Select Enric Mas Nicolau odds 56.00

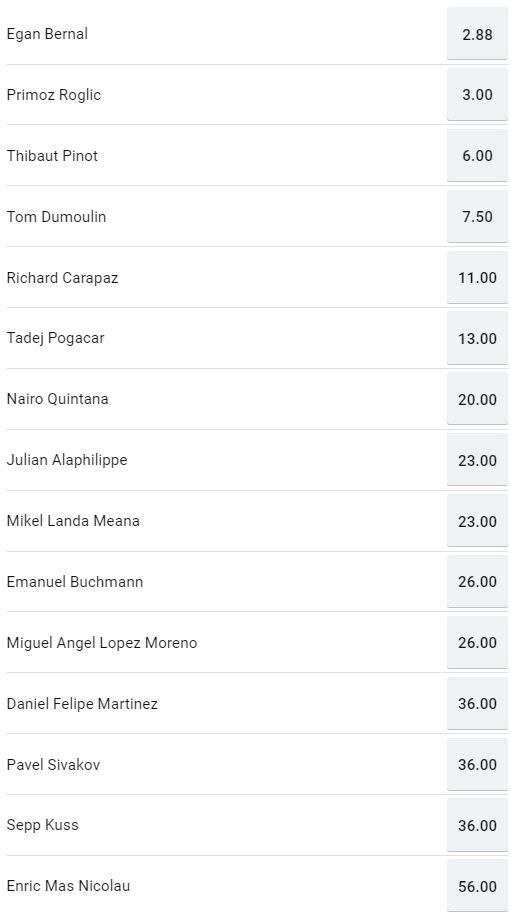[x=477, y=886]
